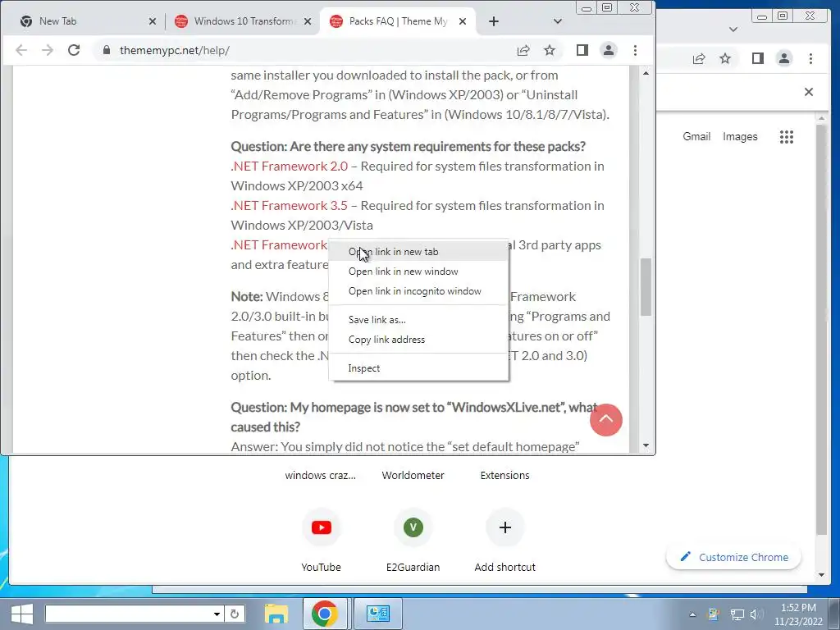Viewport: 840px width, 630px height.
Task: Reload the thememypc.net page
Action: coord(74,50)
